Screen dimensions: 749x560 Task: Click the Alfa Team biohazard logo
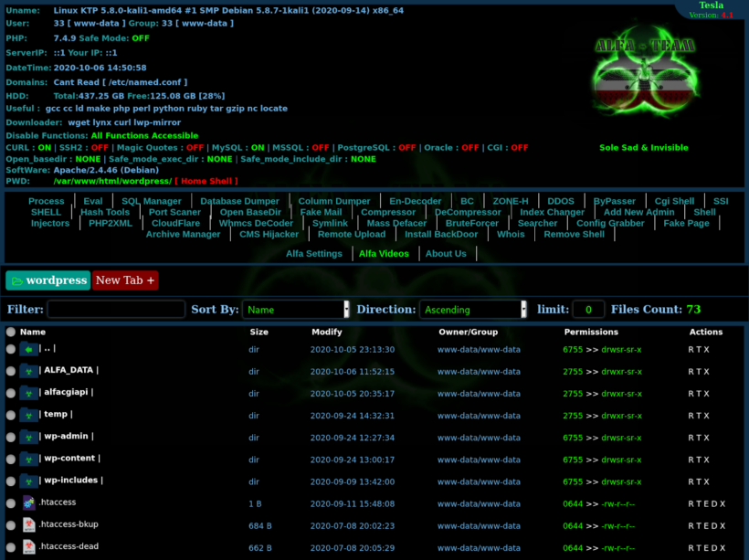(x=645, y=80)
